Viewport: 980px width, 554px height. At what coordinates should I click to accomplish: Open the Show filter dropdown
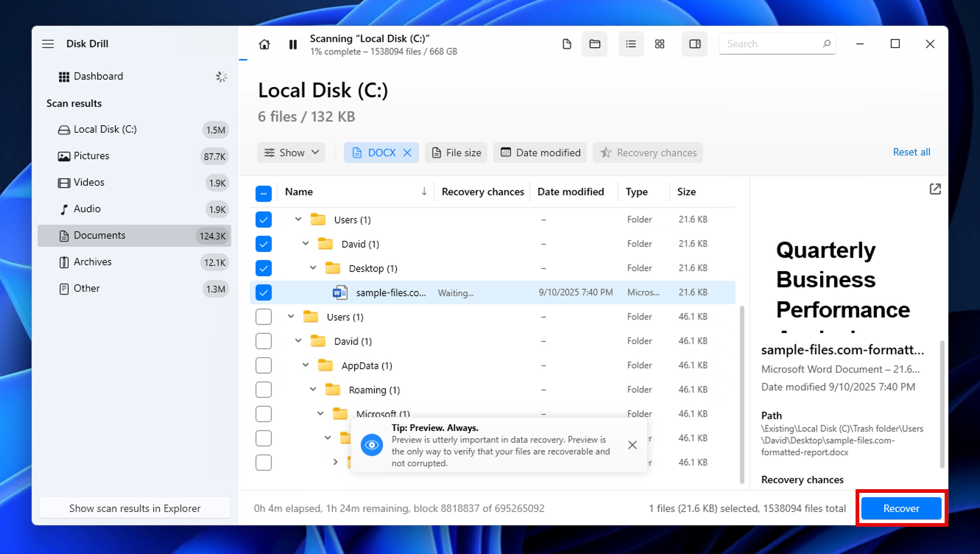tap(291, 152)
